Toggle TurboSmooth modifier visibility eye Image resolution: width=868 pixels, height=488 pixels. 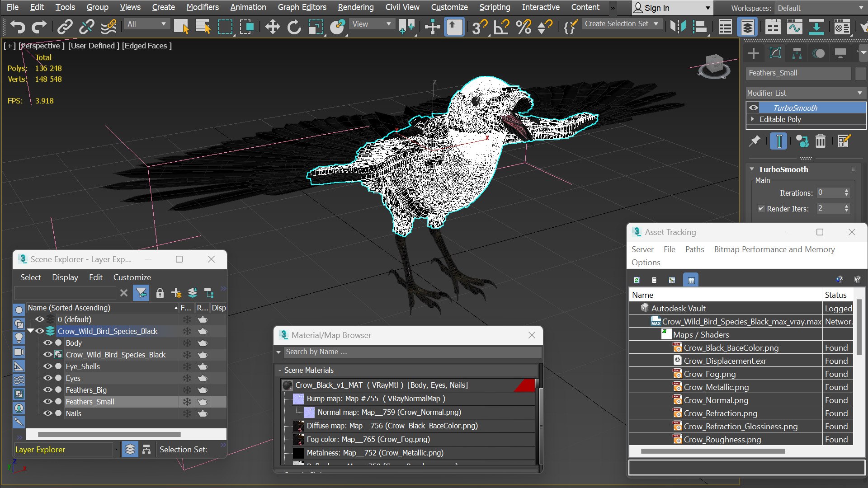tap(753, 108)
